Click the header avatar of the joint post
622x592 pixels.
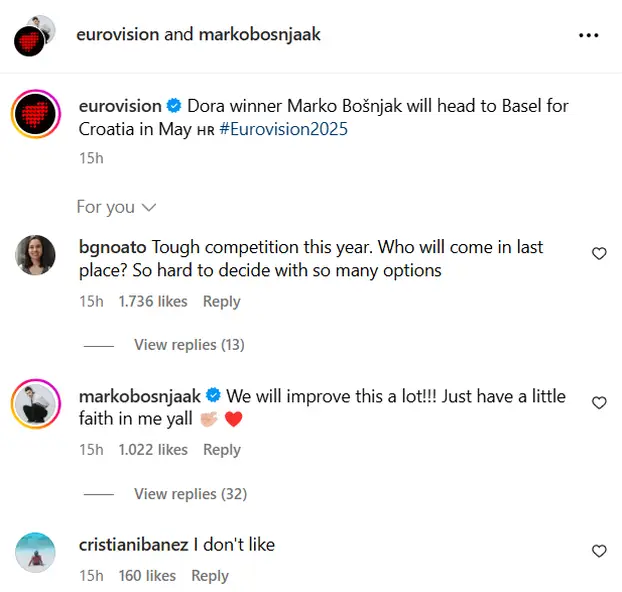(32, 36)
